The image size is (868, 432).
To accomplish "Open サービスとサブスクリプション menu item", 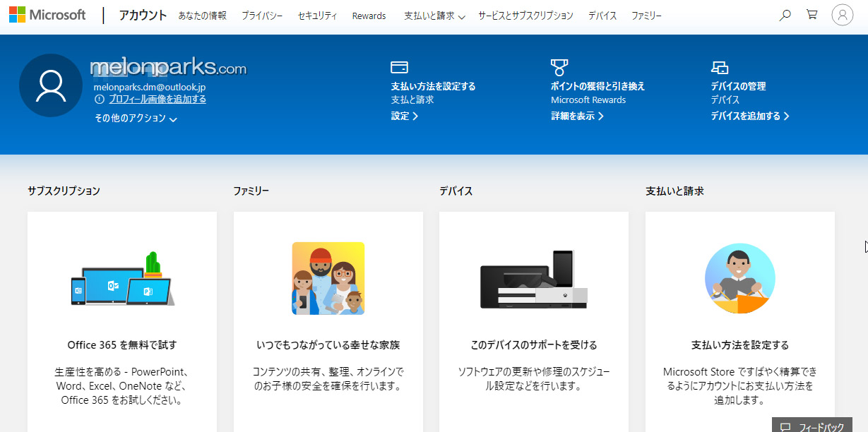I will [x=525, y=16].
